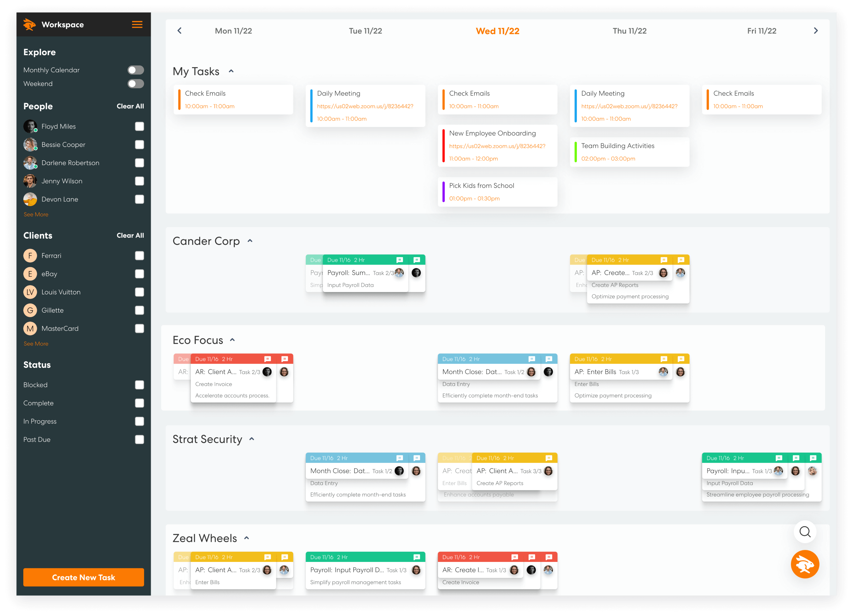This screenshot has height=616, width=853.
Task: Toggle the Weekend switch
Action: 136,84
